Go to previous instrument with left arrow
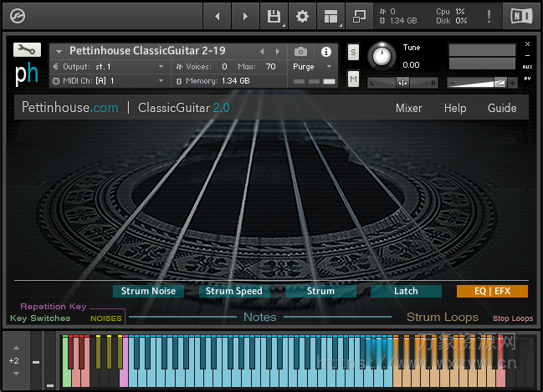The height and width of the screenshot is (392, 543). pos(218,16)
